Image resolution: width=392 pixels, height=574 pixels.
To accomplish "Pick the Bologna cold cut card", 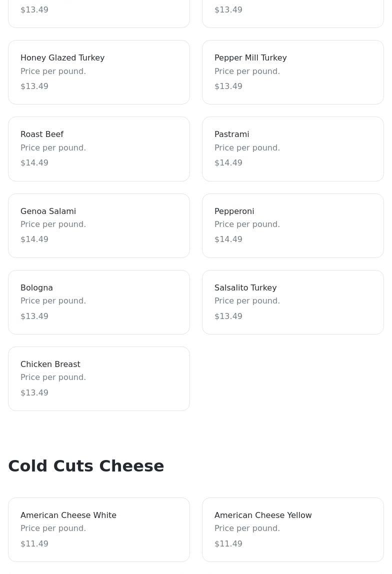I will [x=99, y=302].
